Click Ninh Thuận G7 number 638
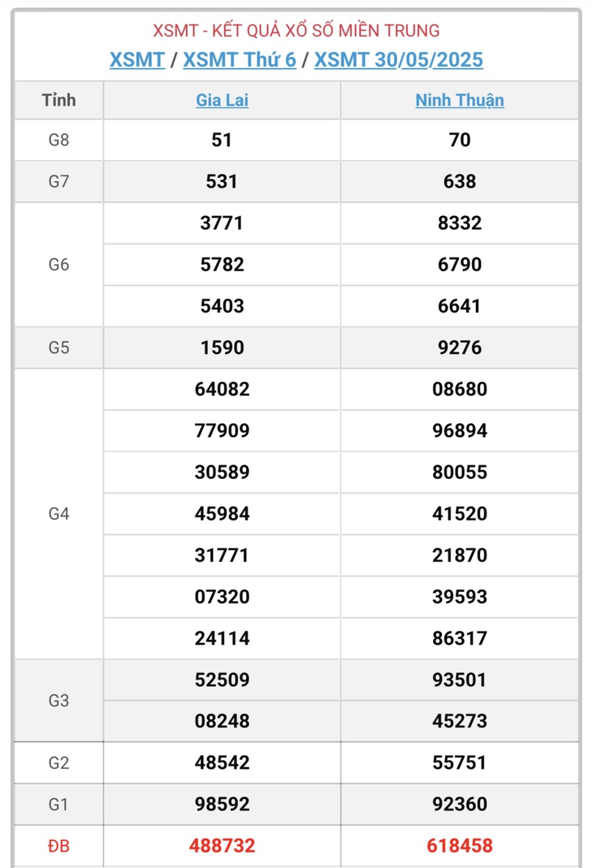593x868 pixels. coord(460,182)
